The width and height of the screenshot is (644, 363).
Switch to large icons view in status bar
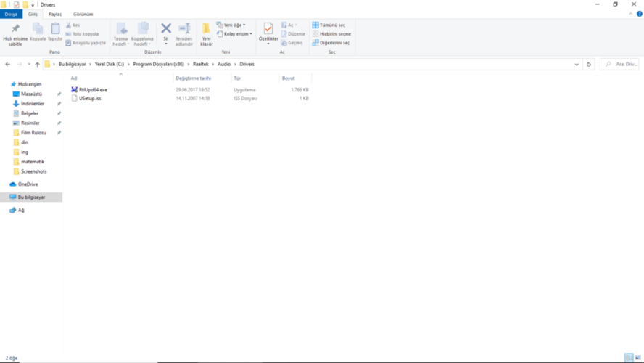point(638,358)
